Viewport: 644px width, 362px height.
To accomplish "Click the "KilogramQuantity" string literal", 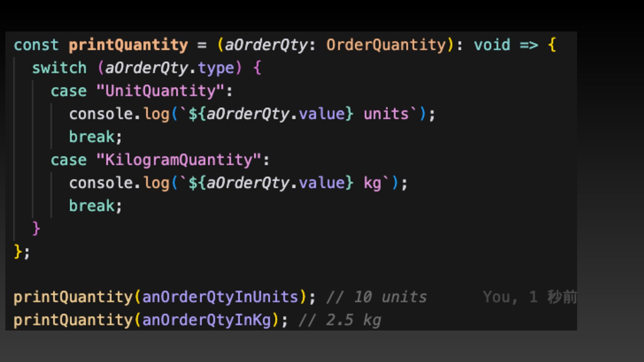I will (x=178, y=160).
